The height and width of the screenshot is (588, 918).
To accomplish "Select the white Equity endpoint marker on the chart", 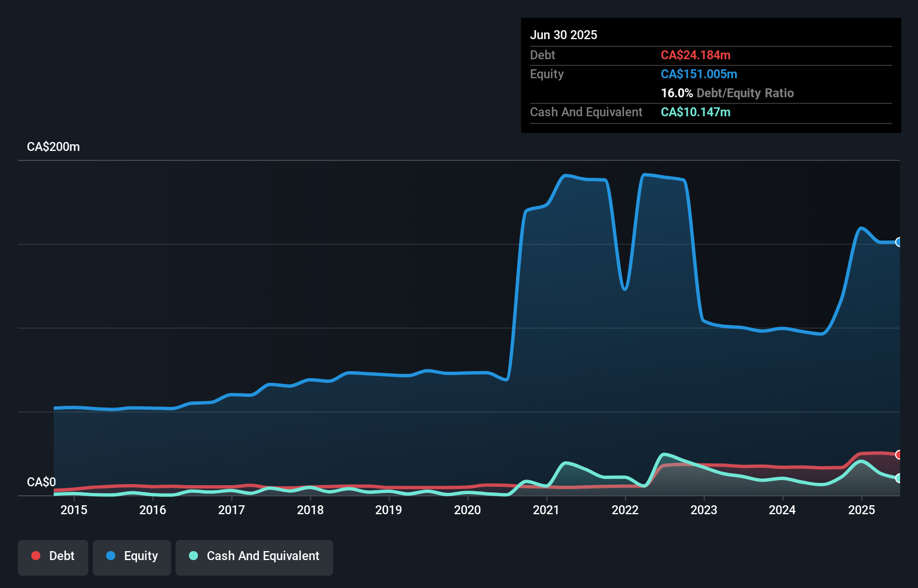I will click(x=898, y=241).
